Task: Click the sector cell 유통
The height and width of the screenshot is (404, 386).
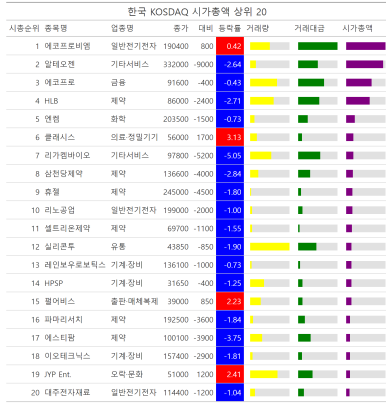Action: tap(118, 247)
